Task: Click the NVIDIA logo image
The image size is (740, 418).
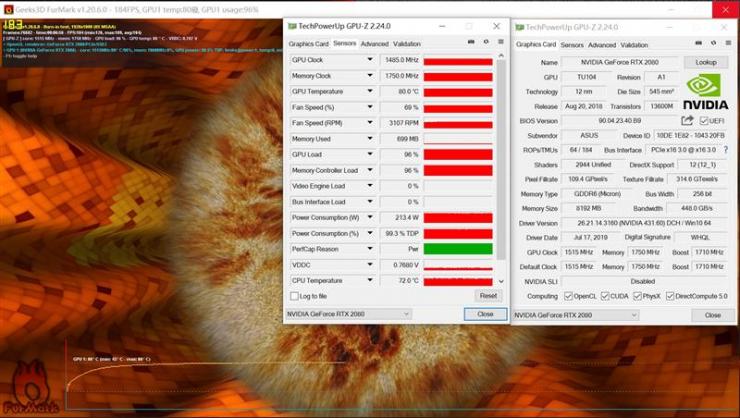Action: click(706, 92)
